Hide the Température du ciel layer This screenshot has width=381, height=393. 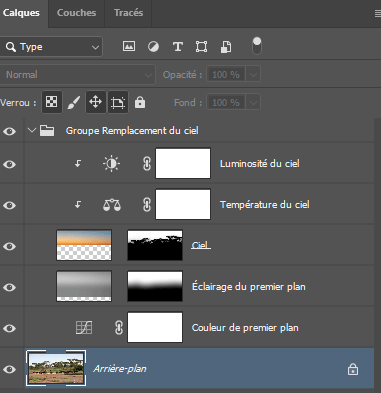point(9,205)
